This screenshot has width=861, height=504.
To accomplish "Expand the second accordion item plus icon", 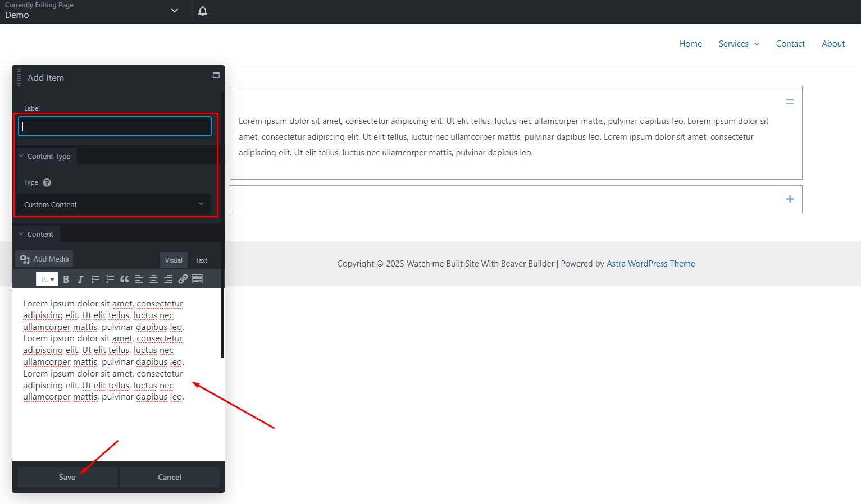I will tap(790, 199).
